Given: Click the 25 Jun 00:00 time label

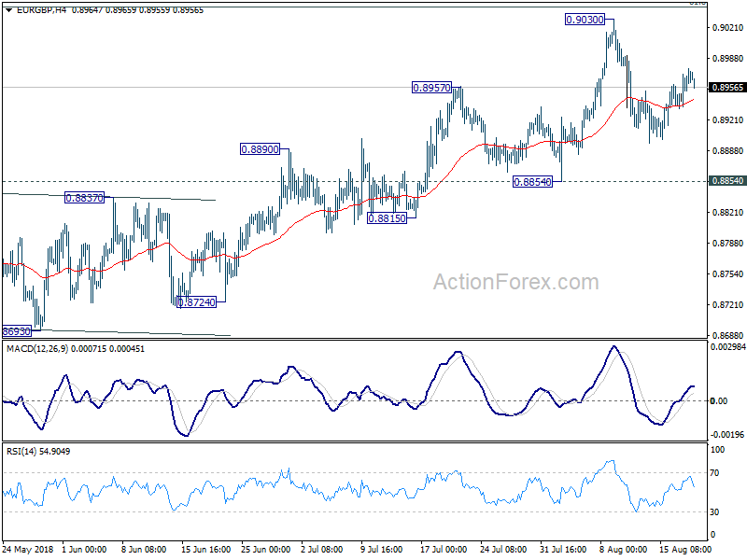Looking at the screenshot, I should pos(265,550).
